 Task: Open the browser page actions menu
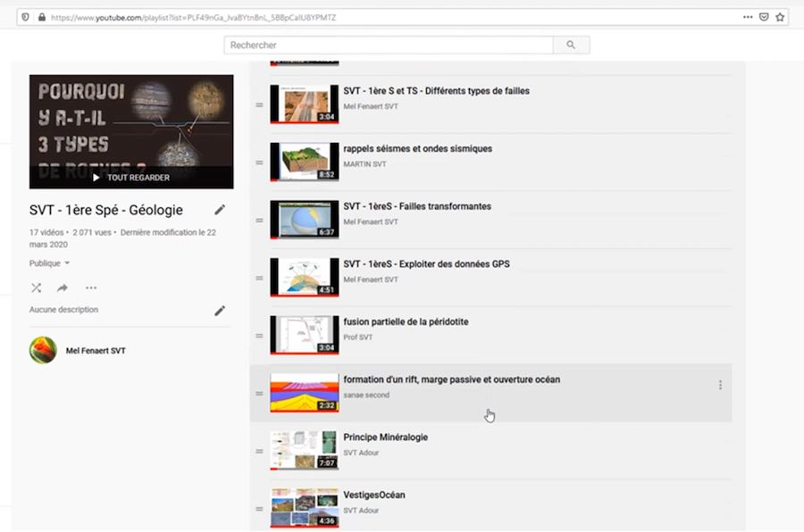click(x=748, y=17)
